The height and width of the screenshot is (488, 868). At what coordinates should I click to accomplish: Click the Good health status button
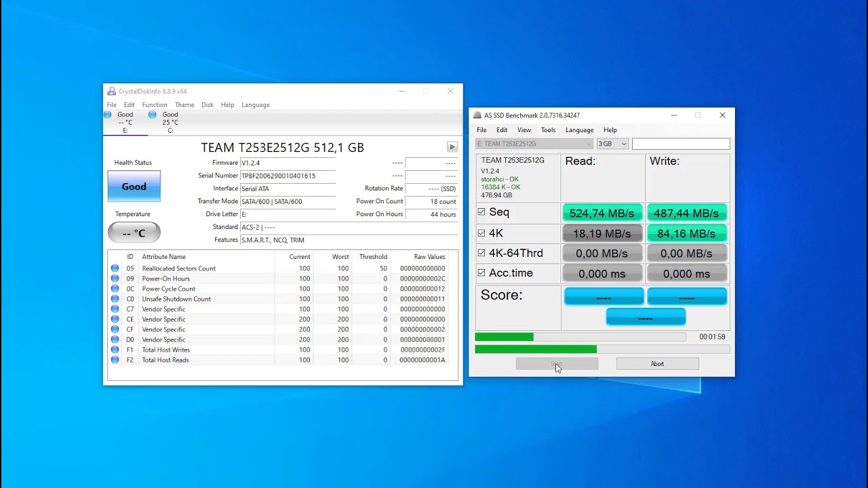tap(134, 186)
